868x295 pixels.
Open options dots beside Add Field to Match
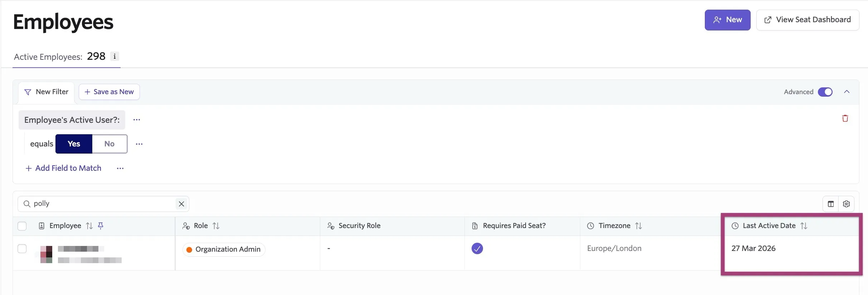tap(120, 168)
